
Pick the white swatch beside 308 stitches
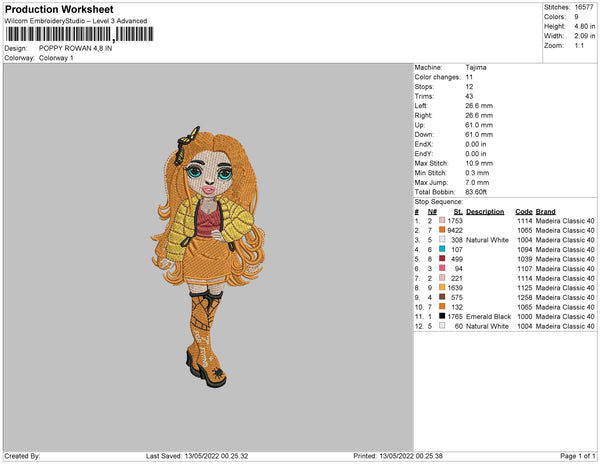tap(442, 239)
